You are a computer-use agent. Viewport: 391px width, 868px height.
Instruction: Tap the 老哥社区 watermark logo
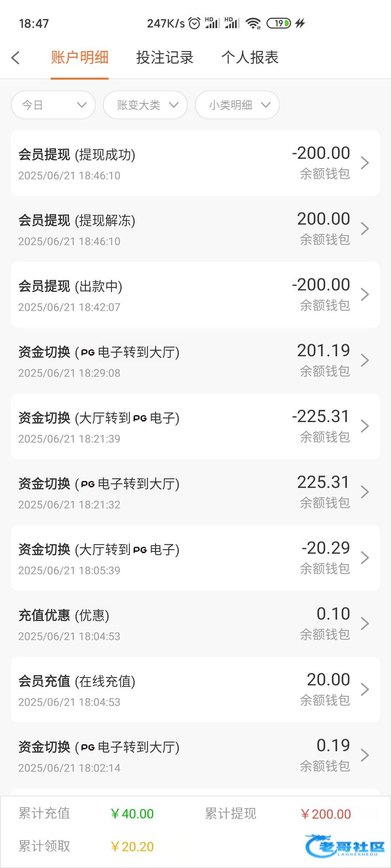coord(345,846)
